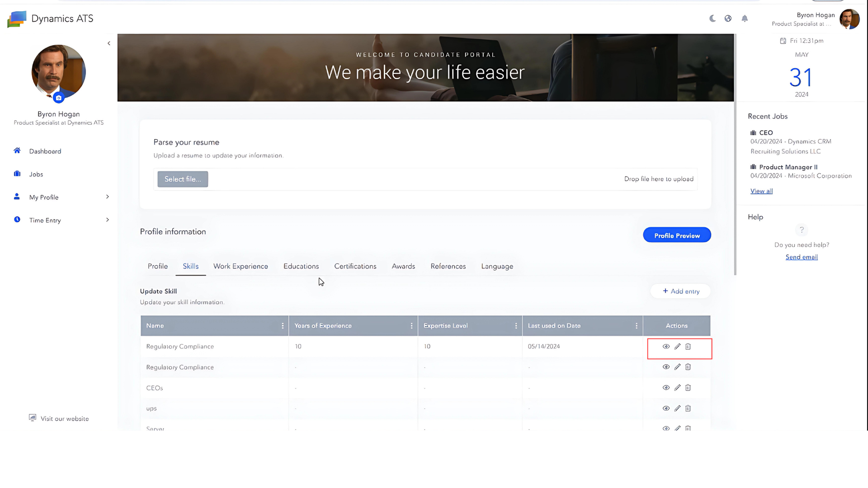Screen dimensions: 868x488
Task: Click the Dynamics ATS logo icon
Action: tap(17, 19)
